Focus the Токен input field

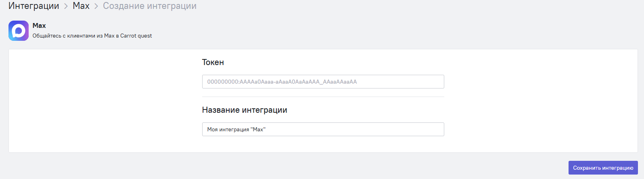pyautogui.click(x=323, y=82)
